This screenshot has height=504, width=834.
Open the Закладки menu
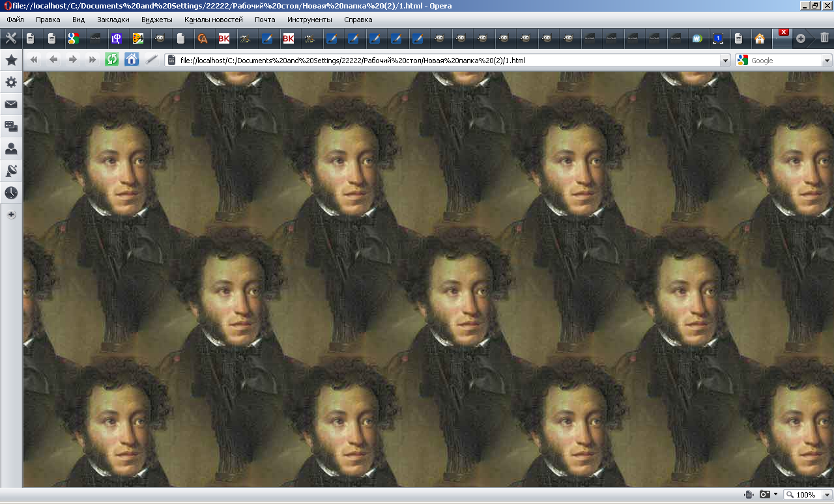tap(113, 20)
